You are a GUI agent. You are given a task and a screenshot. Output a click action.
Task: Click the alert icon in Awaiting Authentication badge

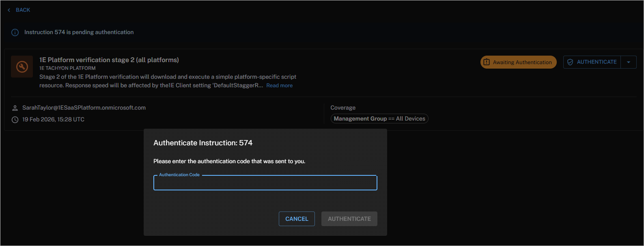[487, 62]
